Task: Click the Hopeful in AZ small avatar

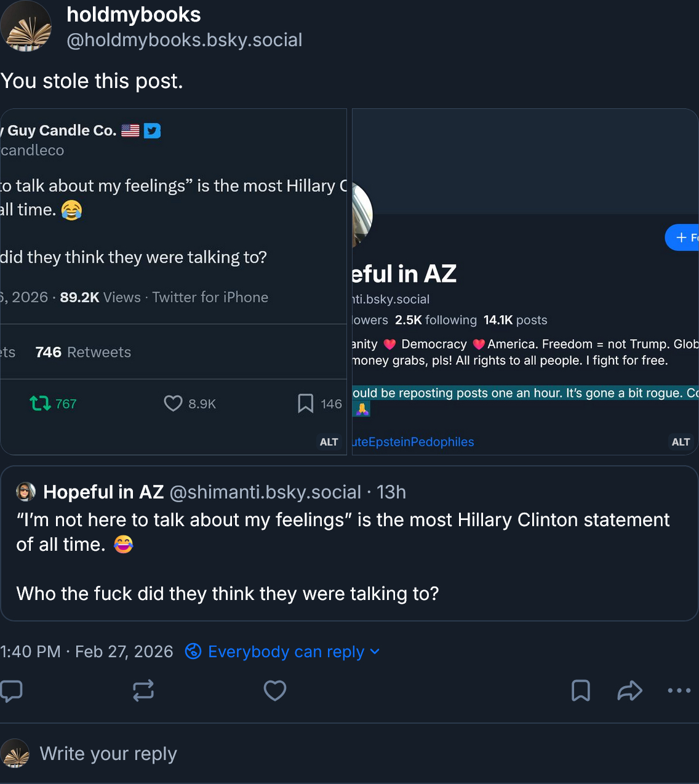Action: tap(26, 492)
